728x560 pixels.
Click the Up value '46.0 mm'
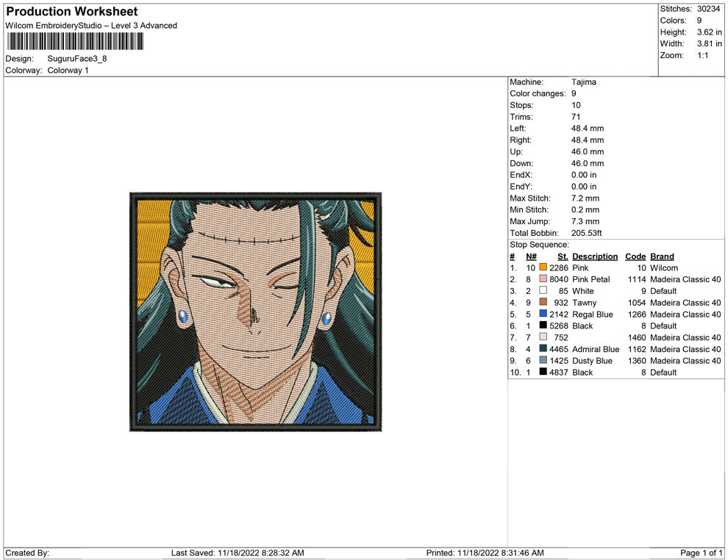pos(588,151)
